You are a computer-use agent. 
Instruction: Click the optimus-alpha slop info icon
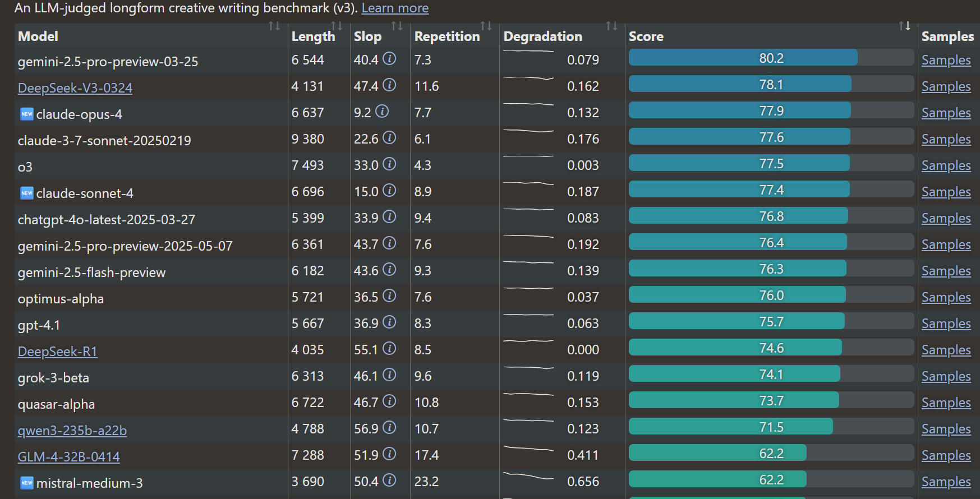click(x=389, y=295)
